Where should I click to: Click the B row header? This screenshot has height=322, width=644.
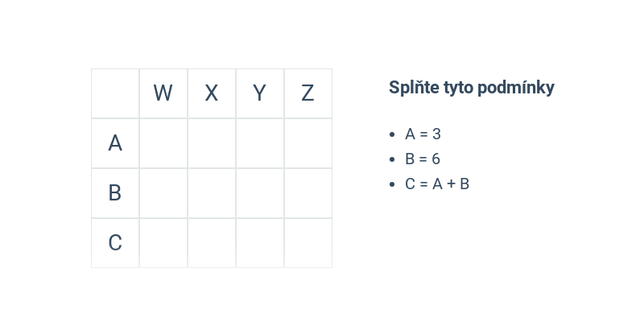click(115, 193)
